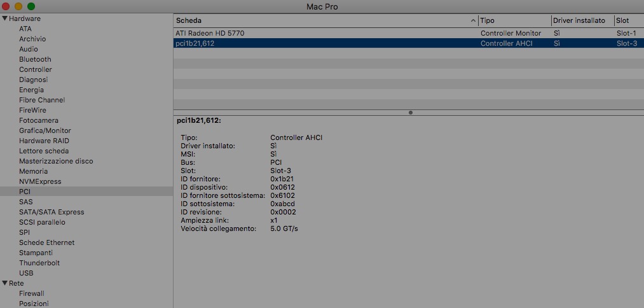Select Controller in the sidebar

[36, 69]
